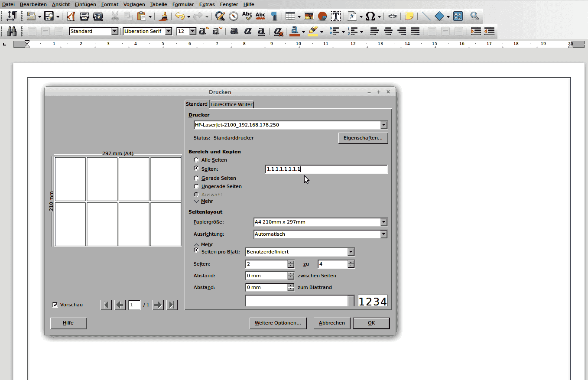This screenshot has height=380, width=588.
Task: Switch to the Standard tab
Action: tap(197, 104)
